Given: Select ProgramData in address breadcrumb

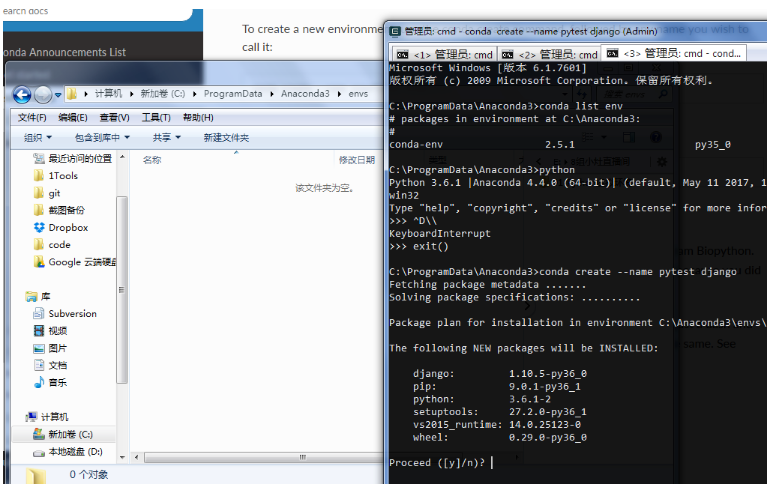Looking at the screenshot, I should click(x=233, y=94).
